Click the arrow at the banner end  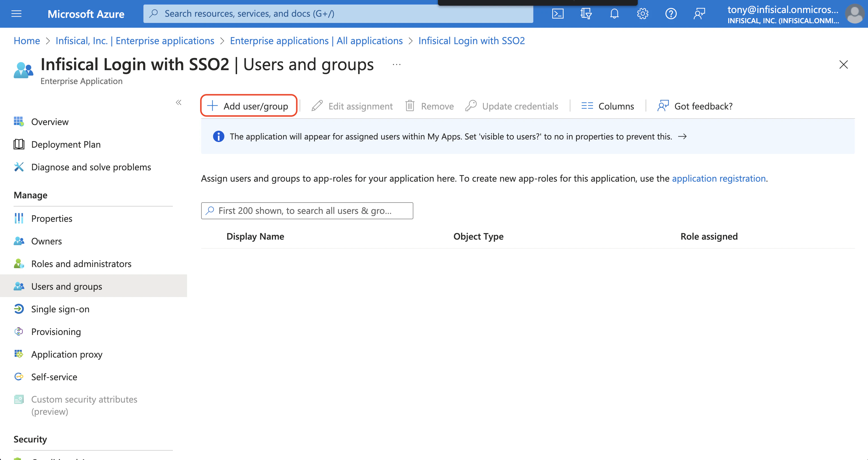[682, 136]
